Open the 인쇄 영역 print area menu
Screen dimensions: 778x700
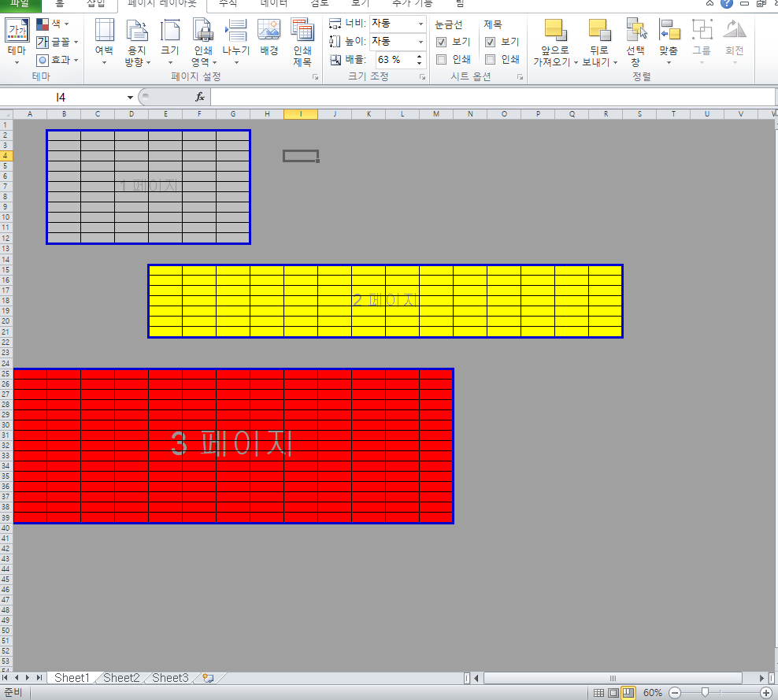pos(203,42)
